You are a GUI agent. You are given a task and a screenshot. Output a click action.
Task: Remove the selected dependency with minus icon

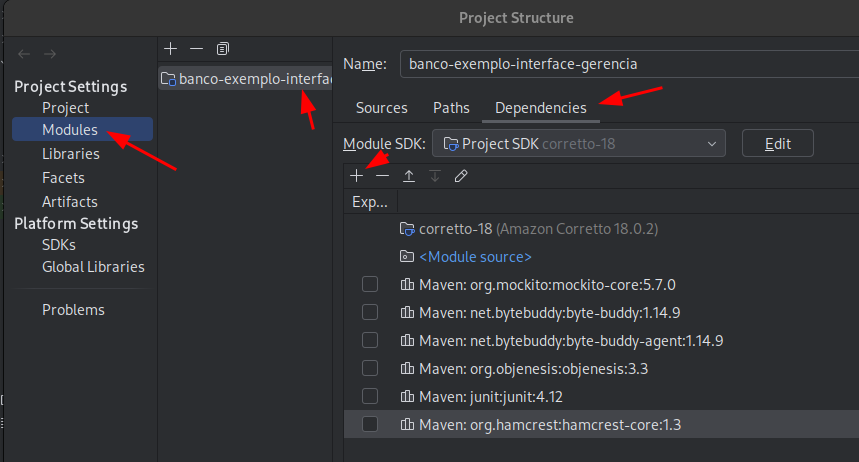(382, 176)
